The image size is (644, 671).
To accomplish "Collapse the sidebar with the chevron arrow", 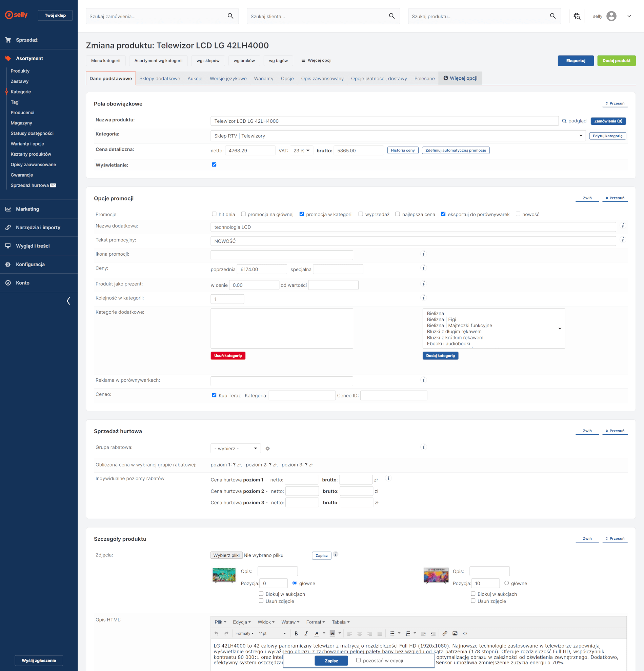I will [68, 301].
